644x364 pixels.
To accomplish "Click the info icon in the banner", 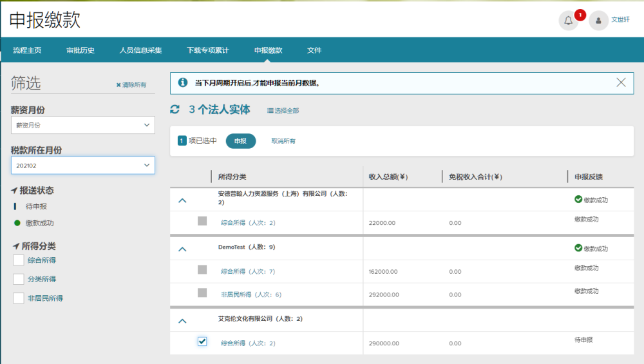I will (x=183, y=82).
